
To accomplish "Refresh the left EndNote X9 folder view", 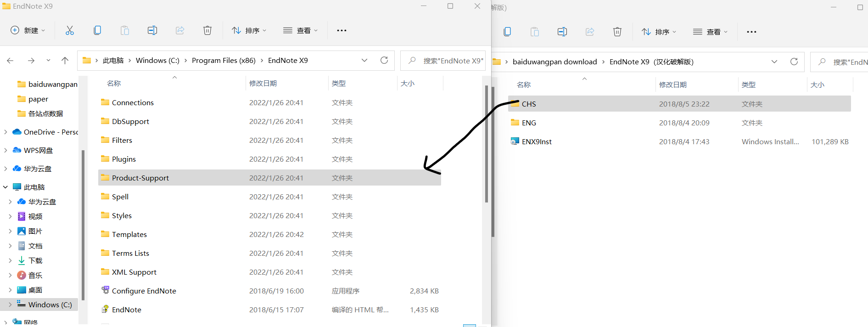I will point(384,60).
